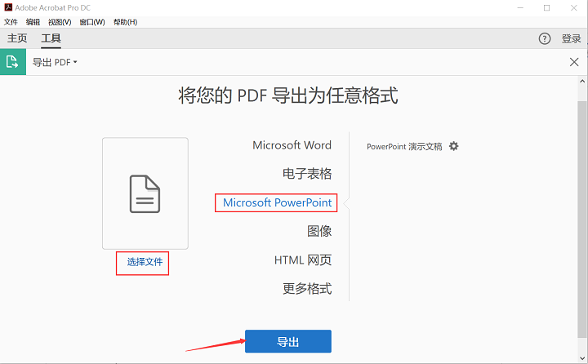
Task: Open the PowerPoint settings gear icon
Action: [x=454, y=146]
